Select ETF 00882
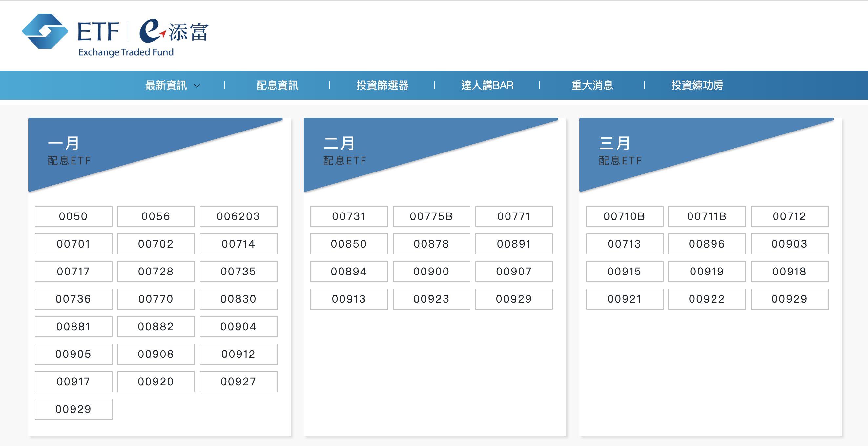868x446 pixels. pos(156,327)
